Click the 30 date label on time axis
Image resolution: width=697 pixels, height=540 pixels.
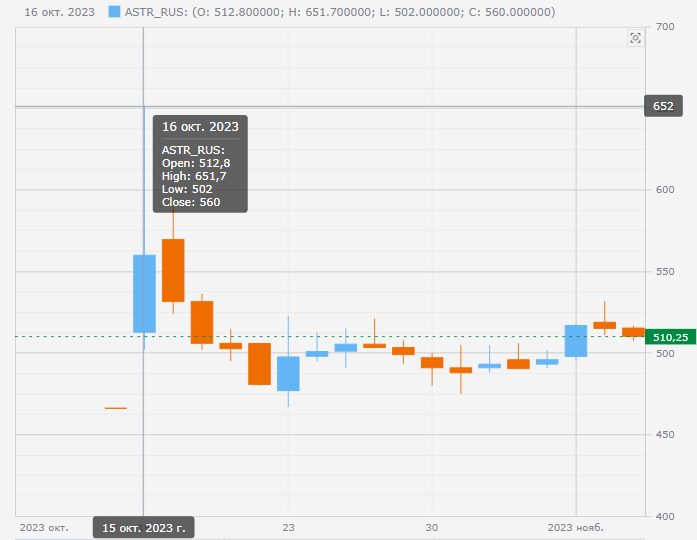tap(432, 526)
